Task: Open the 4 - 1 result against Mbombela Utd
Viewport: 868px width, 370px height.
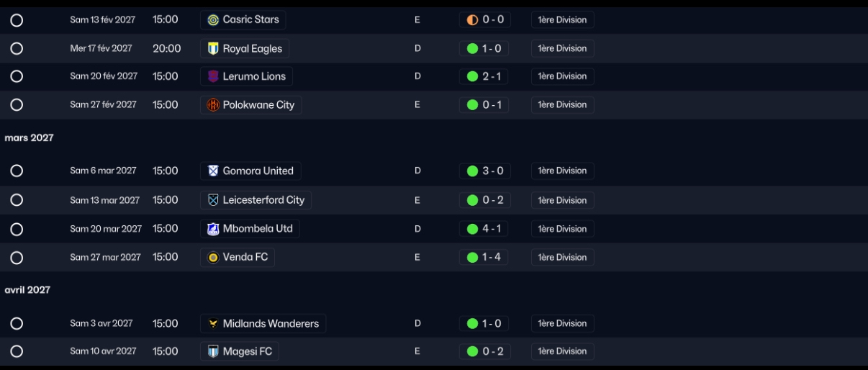Action: click(x=484, y=229)
